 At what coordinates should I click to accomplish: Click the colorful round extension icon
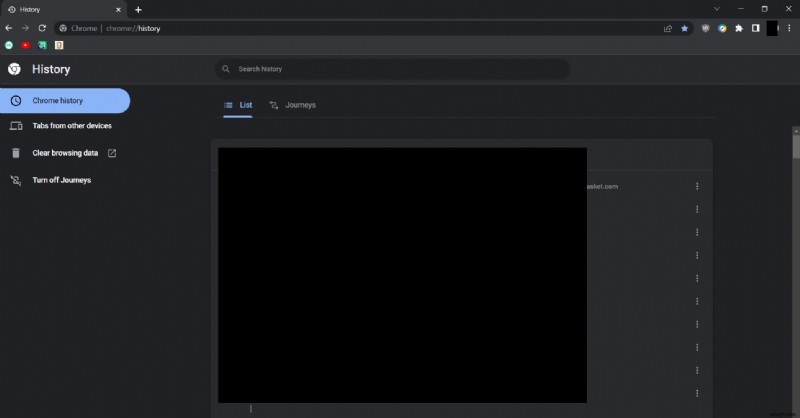coord(722,29)
